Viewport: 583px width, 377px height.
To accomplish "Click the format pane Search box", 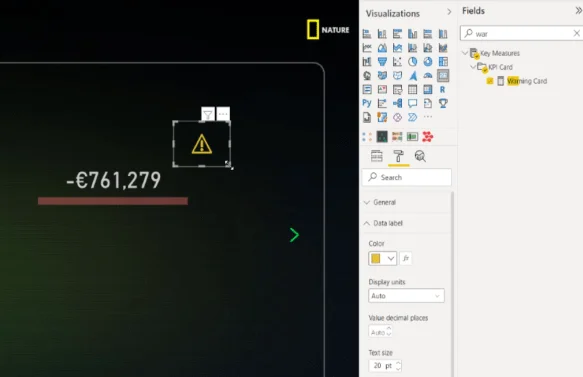I will 407,177.
